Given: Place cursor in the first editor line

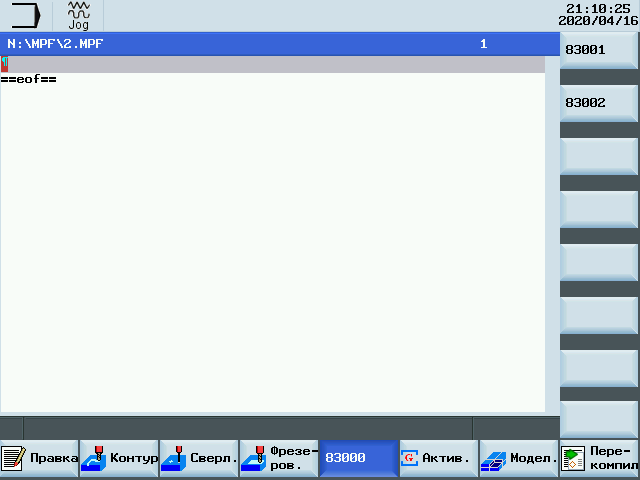Looking at the screenshot, I should point(273,64).
